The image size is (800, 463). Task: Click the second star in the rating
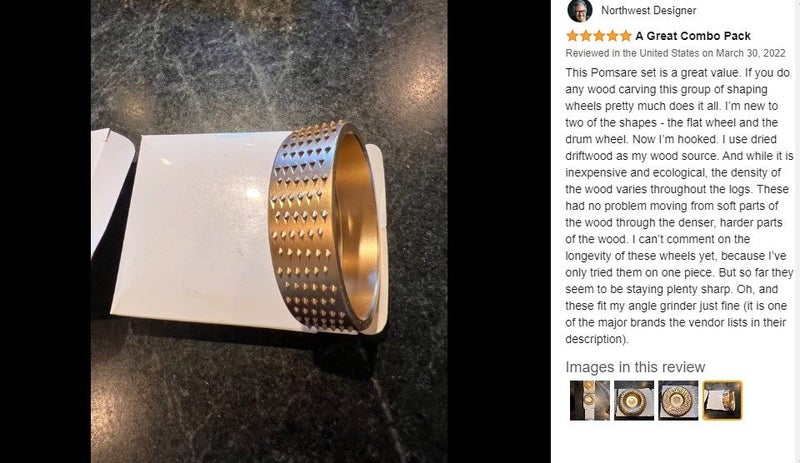(586, 36)
